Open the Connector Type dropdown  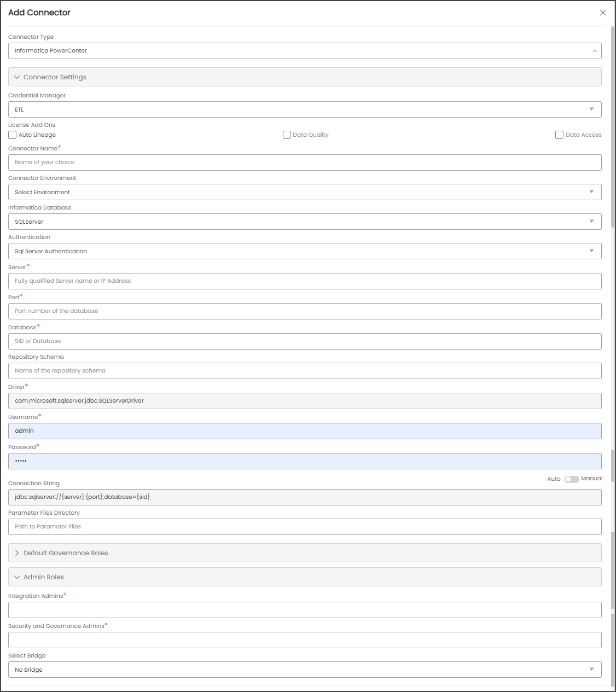[x=304, y=51]
